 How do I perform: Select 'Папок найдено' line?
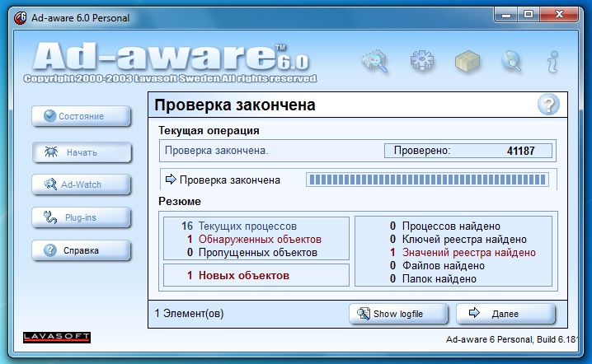pyautogui.click(x=433, y=279)
